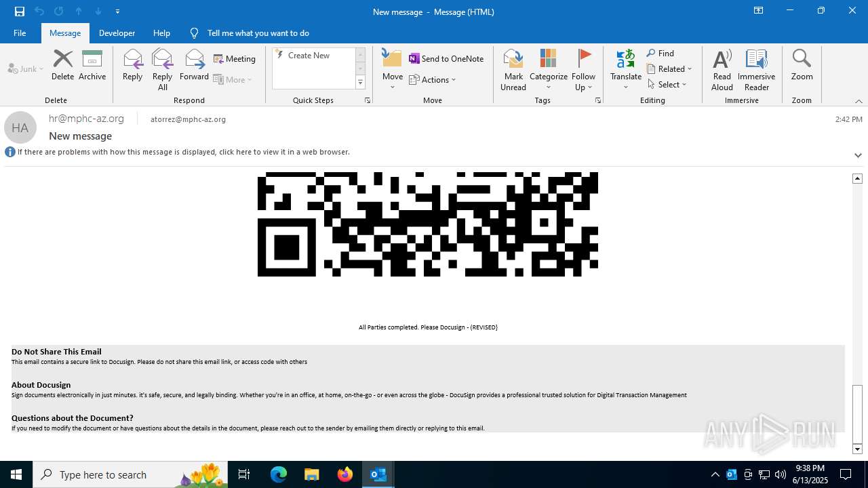Click the Save icon in the title bar
The image size is (868, 488).
click(x=20, y=12)
